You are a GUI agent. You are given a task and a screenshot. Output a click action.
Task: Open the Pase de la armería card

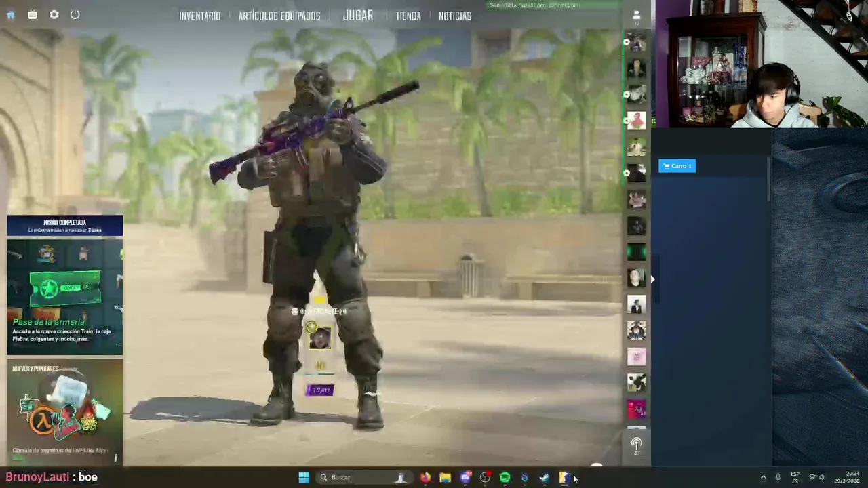65,296
